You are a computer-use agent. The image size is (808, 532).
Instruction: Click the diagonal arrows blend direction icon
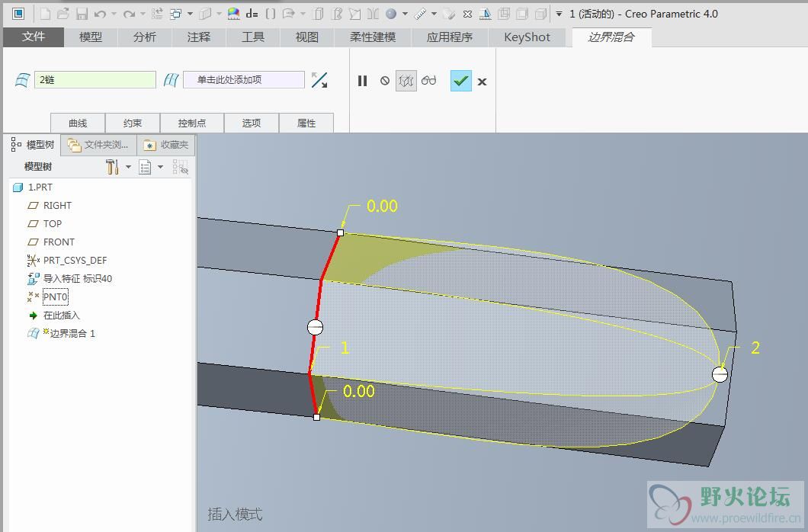click(319, 80)
